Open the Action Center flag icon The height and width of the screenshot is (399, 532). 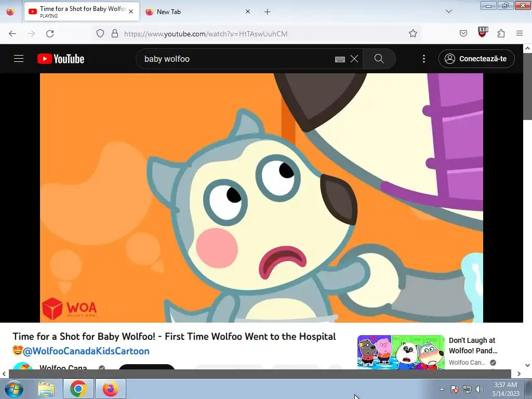pos(455,389)
